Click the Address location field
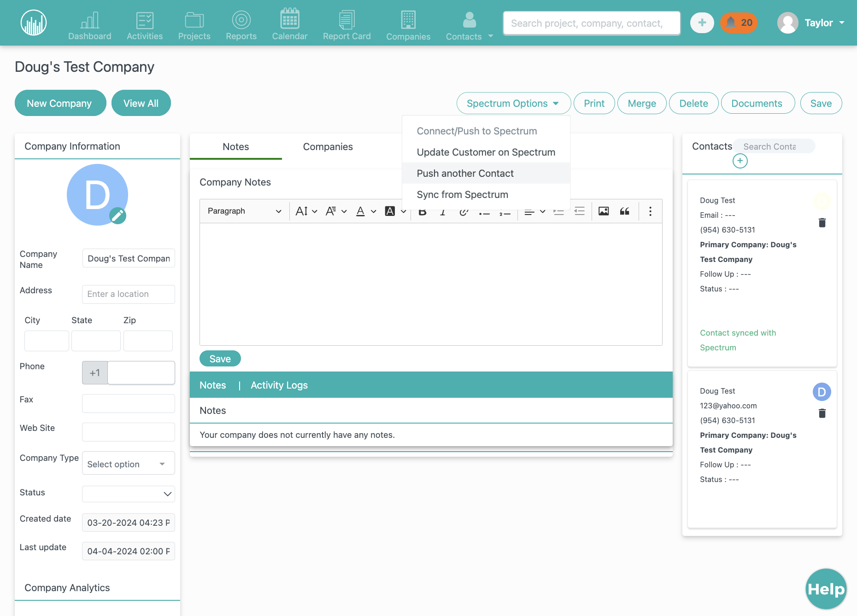The image size is (857, 616). 129,294
